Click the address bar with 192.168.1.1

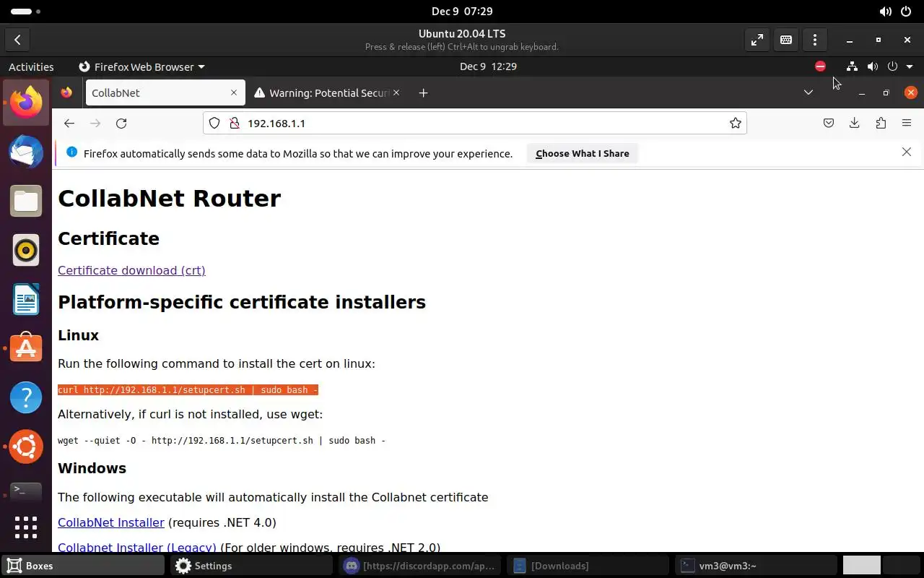(474, 123)
